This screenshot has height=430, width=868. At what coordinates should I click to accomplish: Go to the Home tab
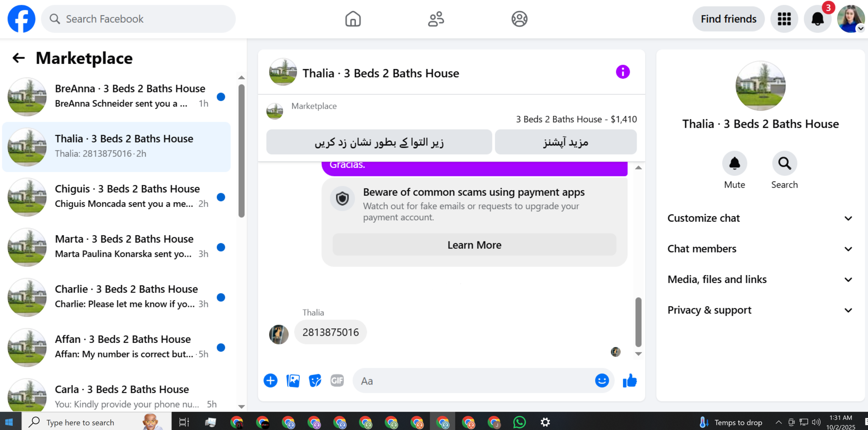click(353, 19)
